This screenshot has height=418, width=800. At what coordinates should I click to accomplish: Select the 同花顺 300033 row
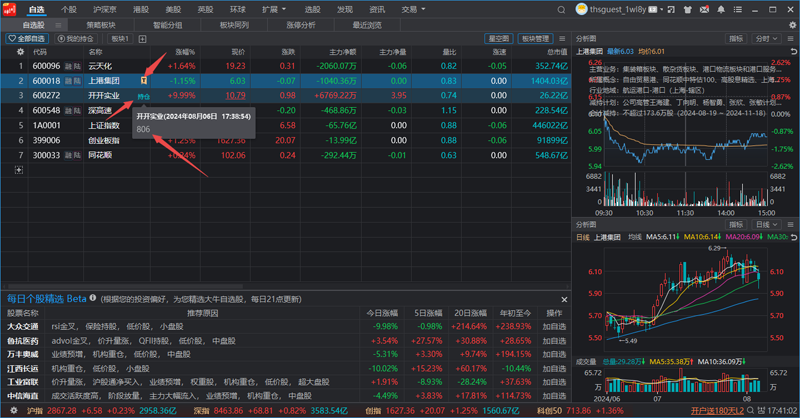286,155
